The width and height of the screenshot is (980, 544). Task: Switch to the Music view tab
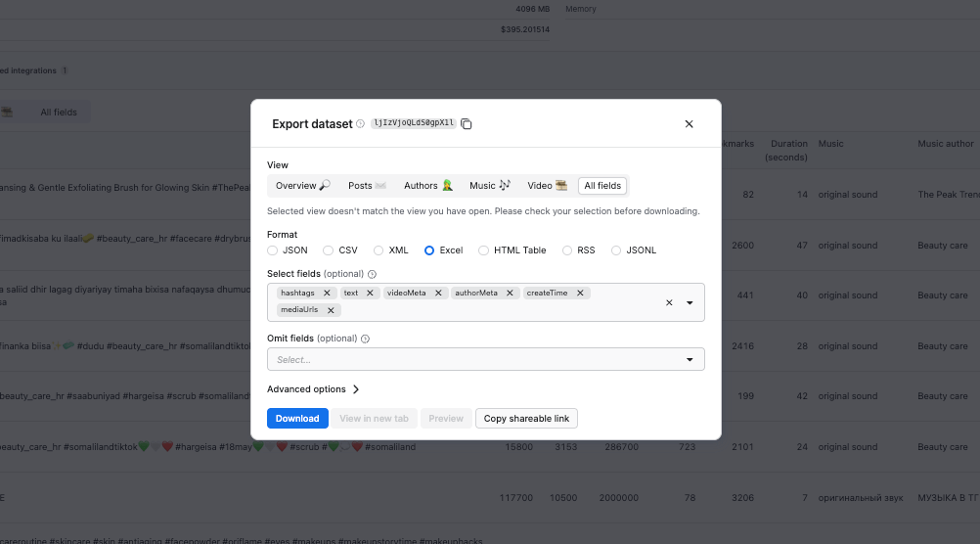(x=490, y=186)
